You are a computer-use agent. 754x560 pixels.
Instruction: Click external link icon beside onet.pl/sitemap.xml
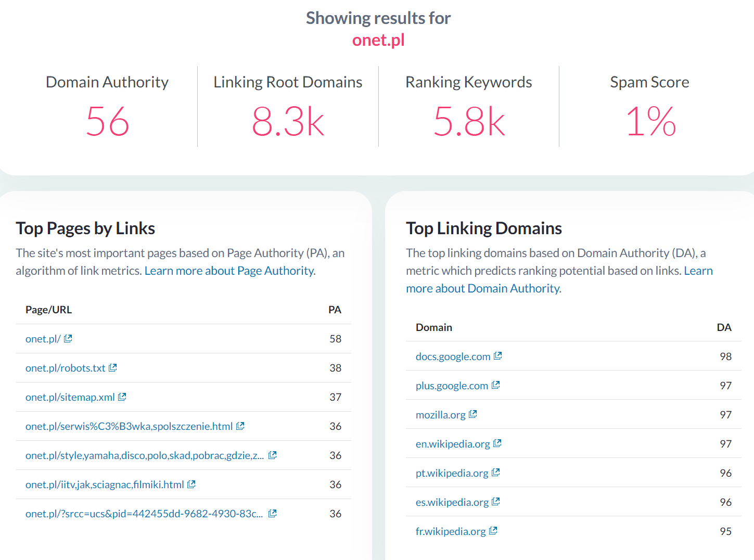(122, 397)
